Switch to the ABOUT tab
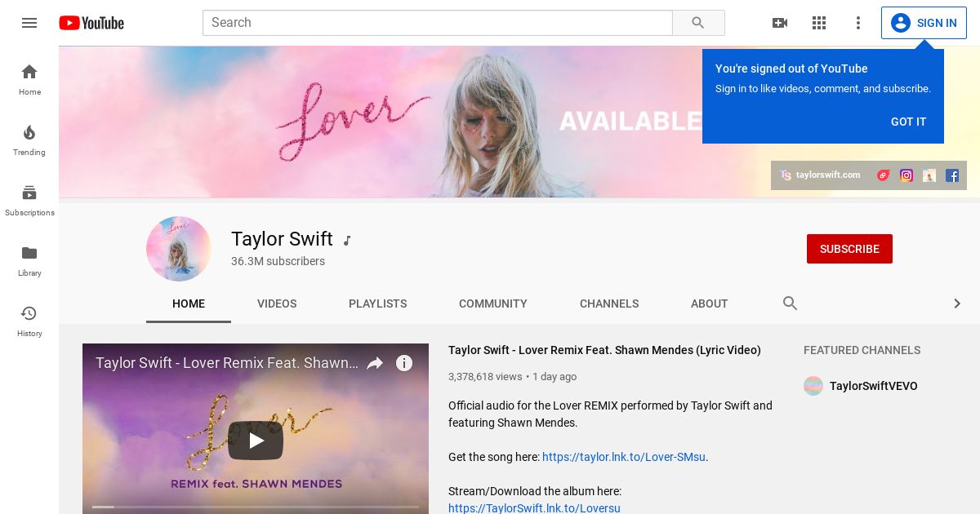This screenshot has width=980, height=514. tap(709, 304)
